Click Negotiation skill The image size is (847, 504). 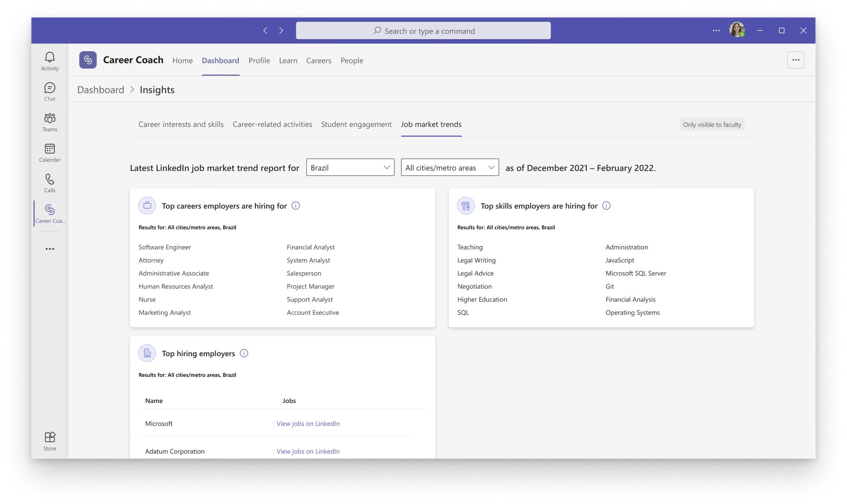pos(474,286)
